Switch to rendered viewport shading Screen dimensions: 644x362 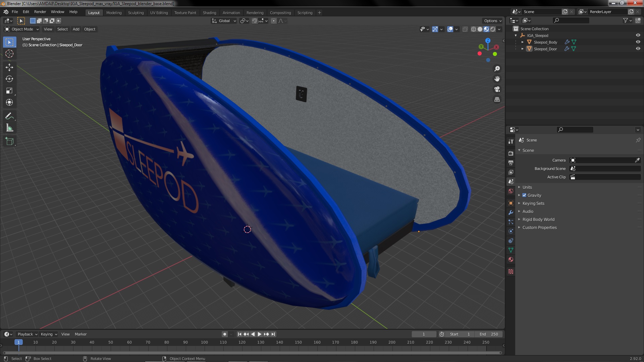point(493,29)
